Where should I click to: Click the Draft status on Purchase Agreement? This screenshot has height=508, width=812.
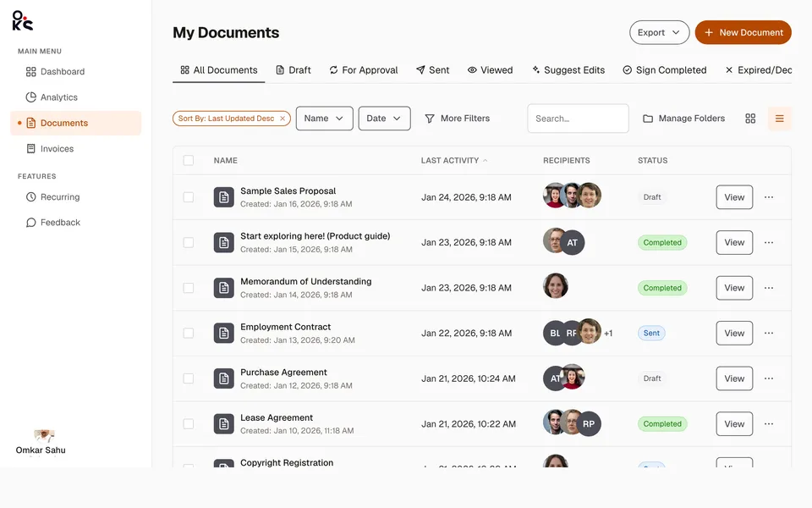point(652,378)
